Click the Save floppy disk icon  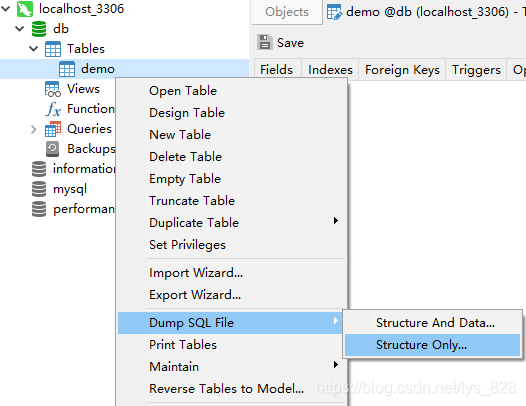(x=265, y=42)
